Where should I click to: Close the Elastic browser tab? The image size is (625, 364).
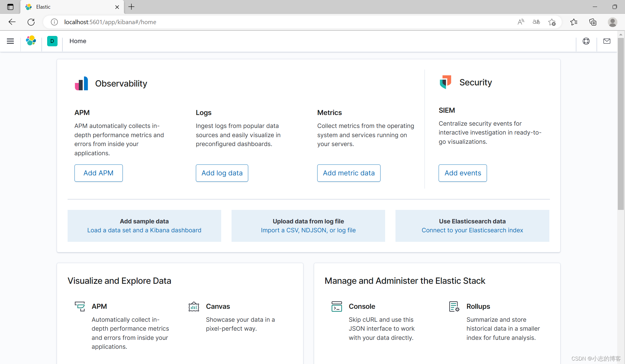pyautogui.click(x=117, y=7)
